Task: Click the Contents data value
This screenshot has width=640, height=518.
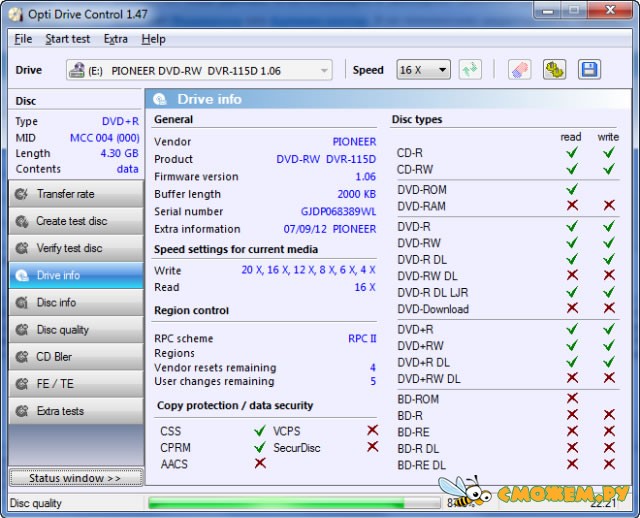Action: click(128, 169)
